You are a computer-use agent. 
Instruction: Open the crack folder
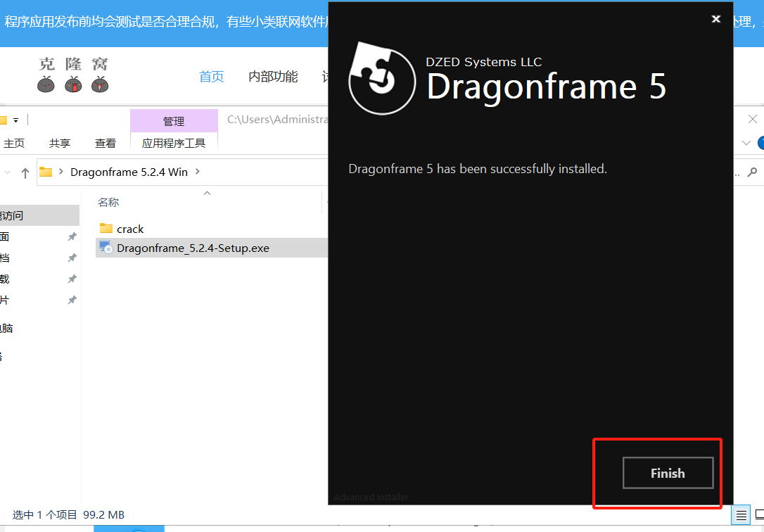[130, 229]
